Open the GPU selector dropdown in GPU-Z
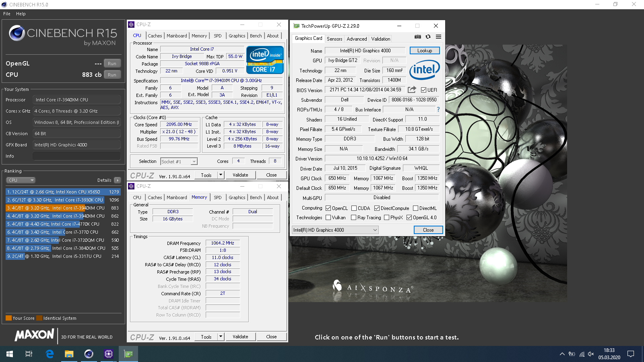Image resolution: width=644 pixels, height=362 pixels. pos(335,230)
